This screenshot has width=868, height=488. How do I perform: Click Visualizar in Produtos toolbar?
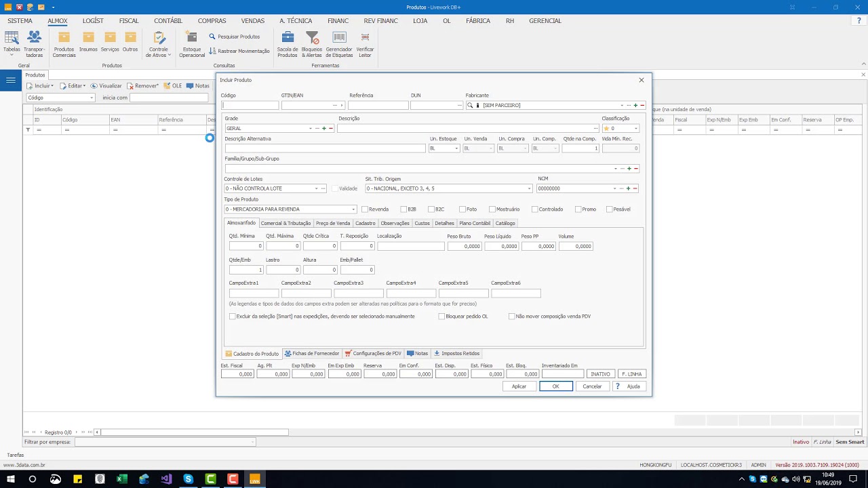(x=106, y=86)
